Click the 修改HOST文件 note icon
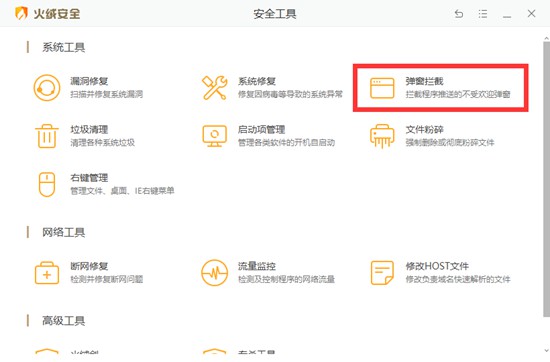Viewport: 550px width, 362px height. tap(382, 273)
